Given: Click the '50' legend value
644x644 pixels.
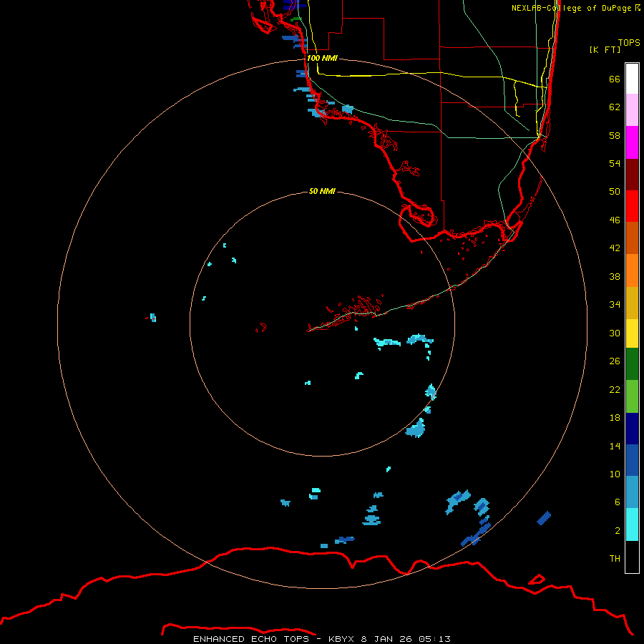Looking at the screenshot, I should [615, 192].
